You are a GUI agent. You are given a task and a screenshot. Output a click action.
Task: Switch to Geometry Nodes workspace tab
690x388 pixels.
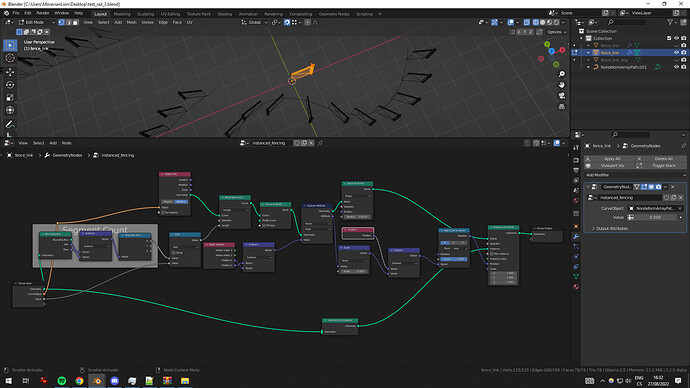click(x=334, y=14)
